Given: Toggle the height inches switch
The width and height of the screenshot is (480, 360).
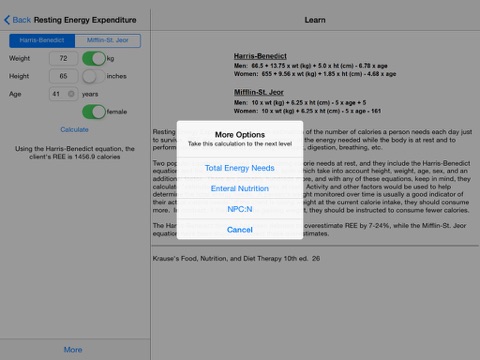Looking at the screenshot, I should [x=94, y=76].
